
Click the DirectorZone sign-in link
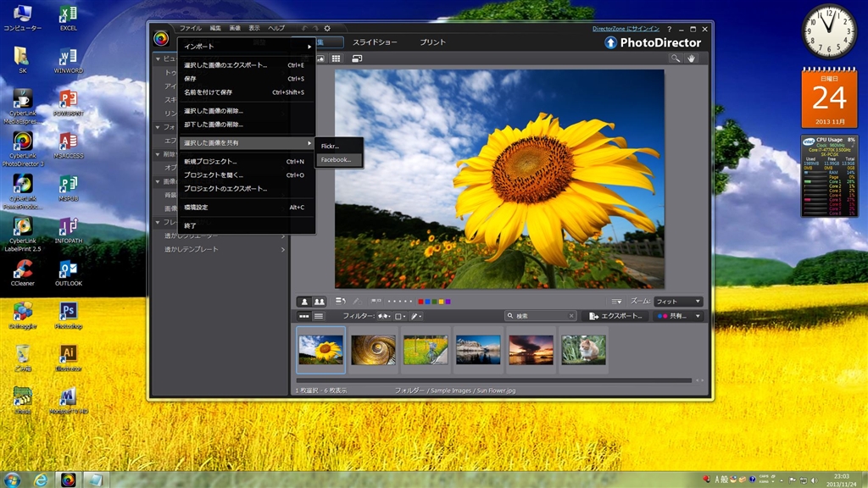point(627,30)
